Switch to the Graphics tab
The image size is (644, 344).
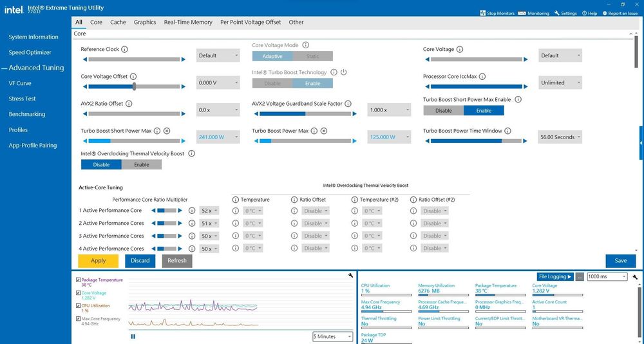coord(144,22)
